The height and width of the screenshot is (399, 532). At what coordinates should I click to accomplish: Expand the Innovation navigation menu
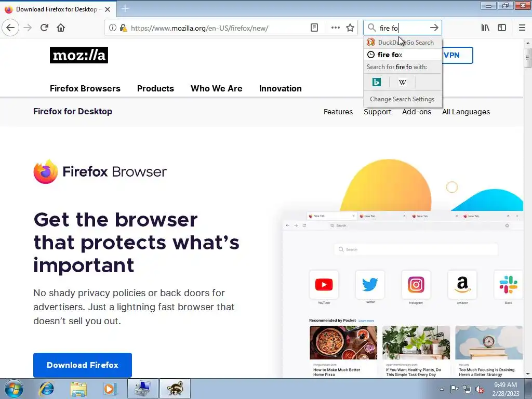pyautogui.click(x=280, y=88)
